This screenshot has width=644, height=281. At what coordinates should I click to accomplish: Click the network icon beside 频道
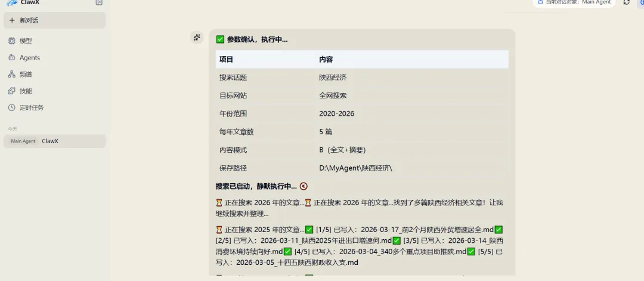tap(11, 75)
